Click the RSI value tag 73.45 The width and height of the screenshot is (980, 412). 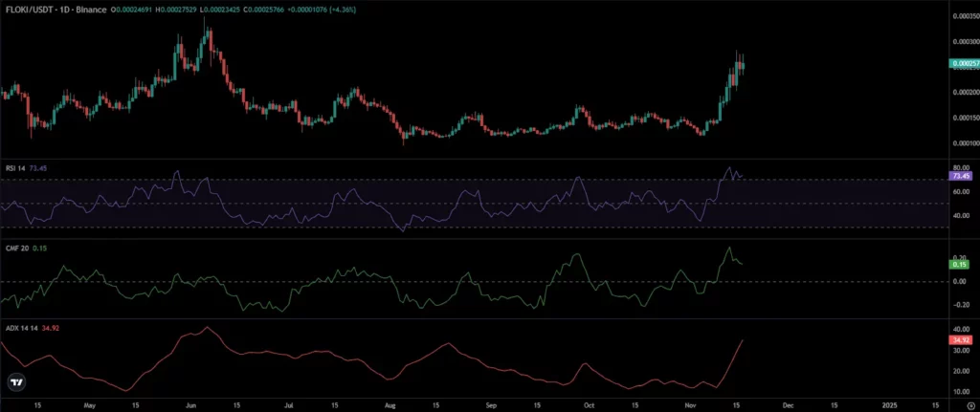(959, 176)
